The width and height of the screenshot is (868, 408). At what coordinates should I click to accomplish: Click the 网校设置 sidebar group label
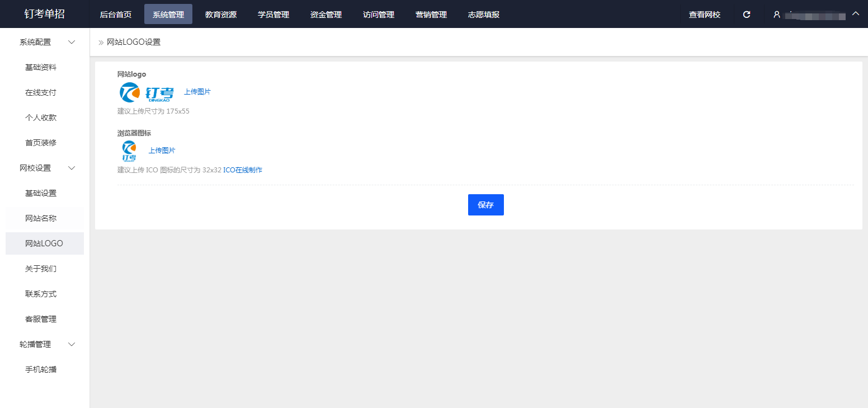[x=35, y=168]
